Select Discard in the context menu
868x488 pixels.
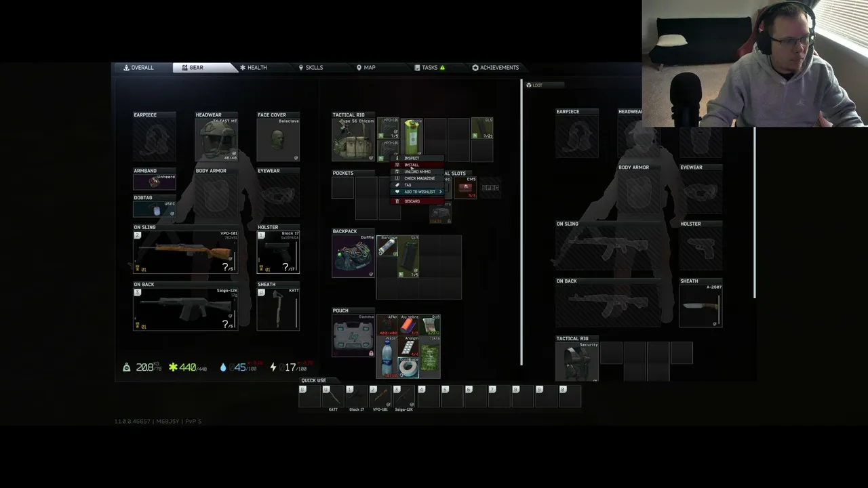(x=418, y=201)
